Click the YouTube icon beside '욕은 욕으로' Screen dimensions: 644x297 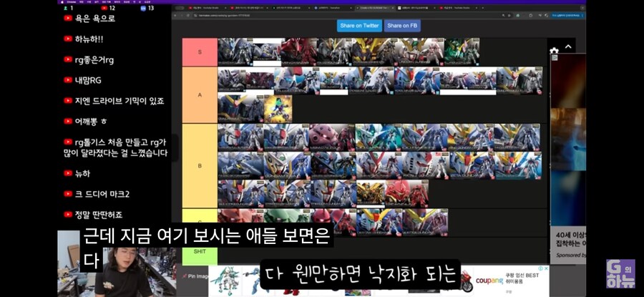(68, 19)
